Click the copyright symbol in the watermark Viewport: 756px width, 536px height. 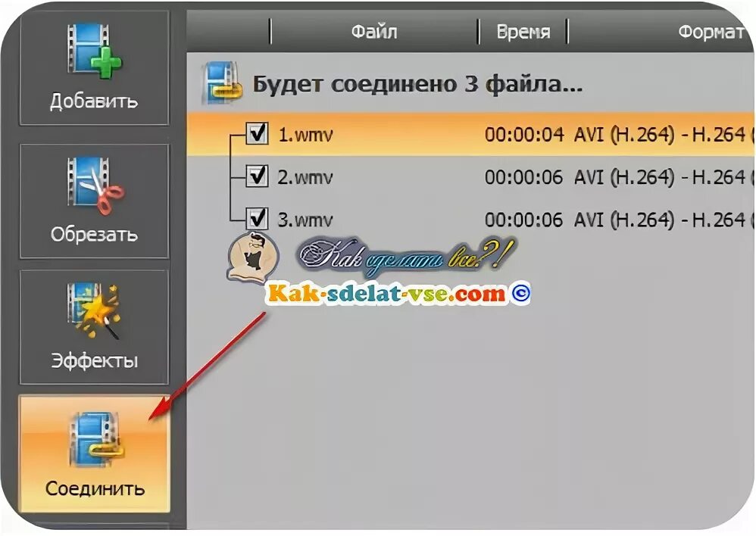(520, 292)
